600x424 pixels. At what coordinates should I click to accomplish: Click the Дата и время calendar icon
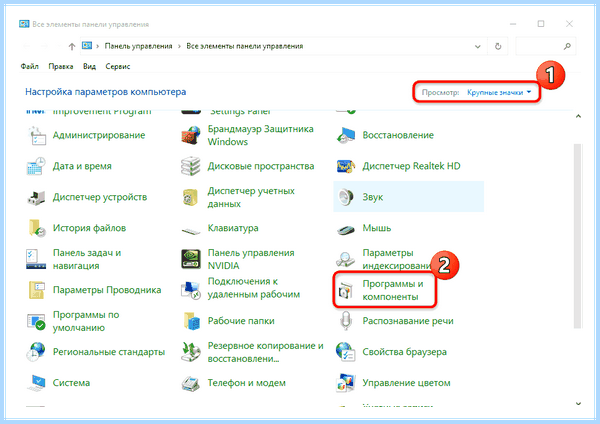click(x=36, y=166)
